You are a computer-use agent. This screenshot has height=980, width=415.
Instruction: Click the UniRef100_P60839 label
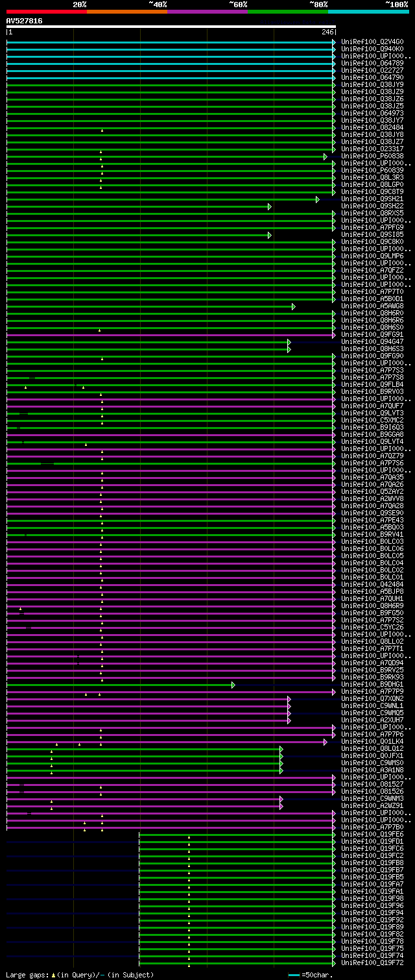pos(372,171)
